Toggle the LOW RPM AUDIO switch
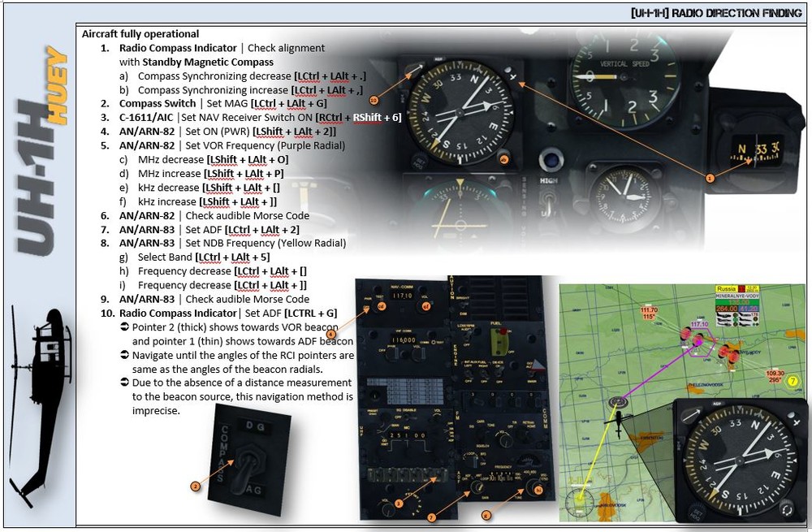Viewport: 812px width, 532px height. (467, 336)
